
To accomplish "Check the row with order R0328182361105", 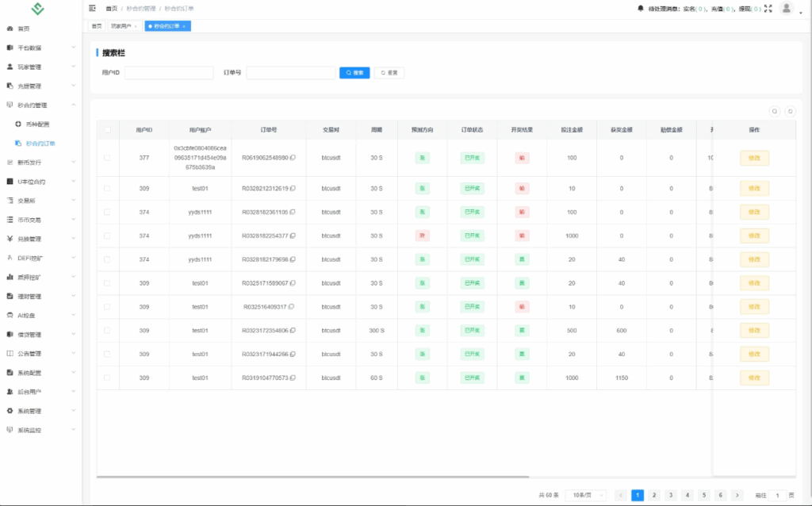I will pyautogui.click(x=107, y=212).
